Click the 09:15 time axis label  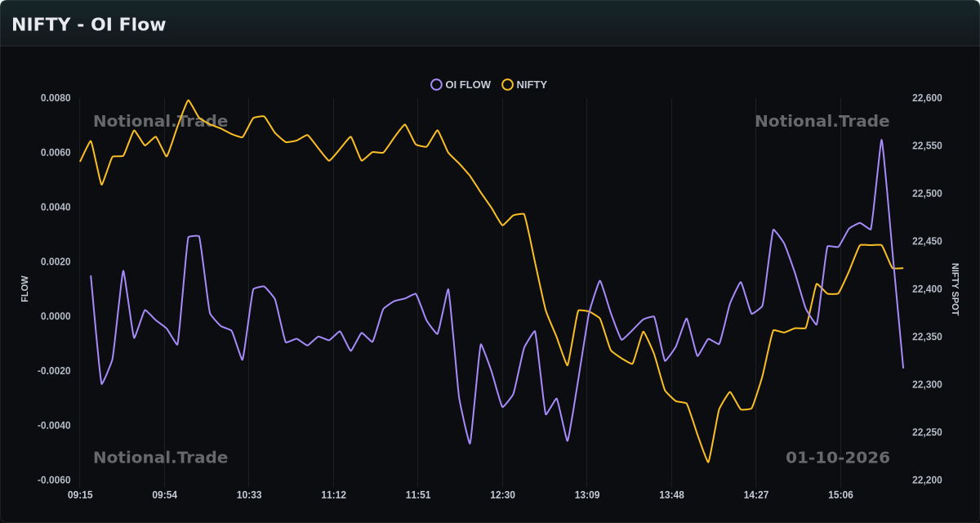(80, 495)
